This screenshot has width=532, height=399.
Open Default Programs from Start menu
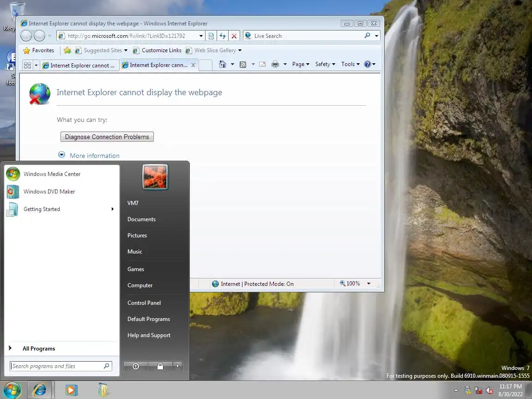click(x=149, y=319)
